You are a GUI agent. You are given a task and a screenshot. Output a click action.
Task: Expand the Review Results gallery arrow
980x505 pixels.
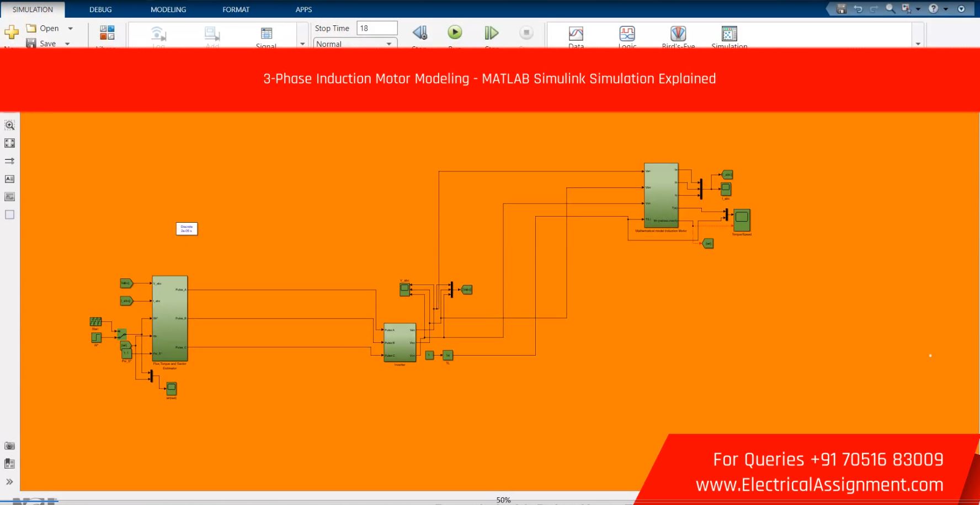[x=918, y=44]
